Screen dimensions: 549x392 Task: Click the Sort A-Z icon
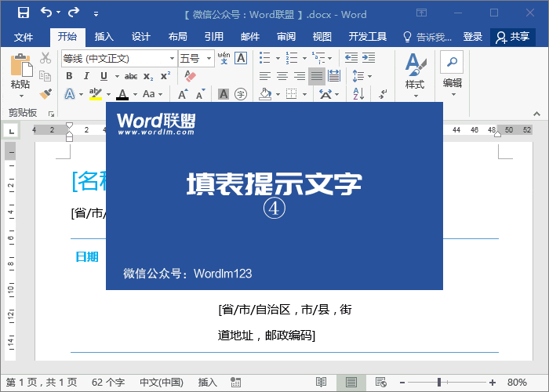(x=358, y=94)
